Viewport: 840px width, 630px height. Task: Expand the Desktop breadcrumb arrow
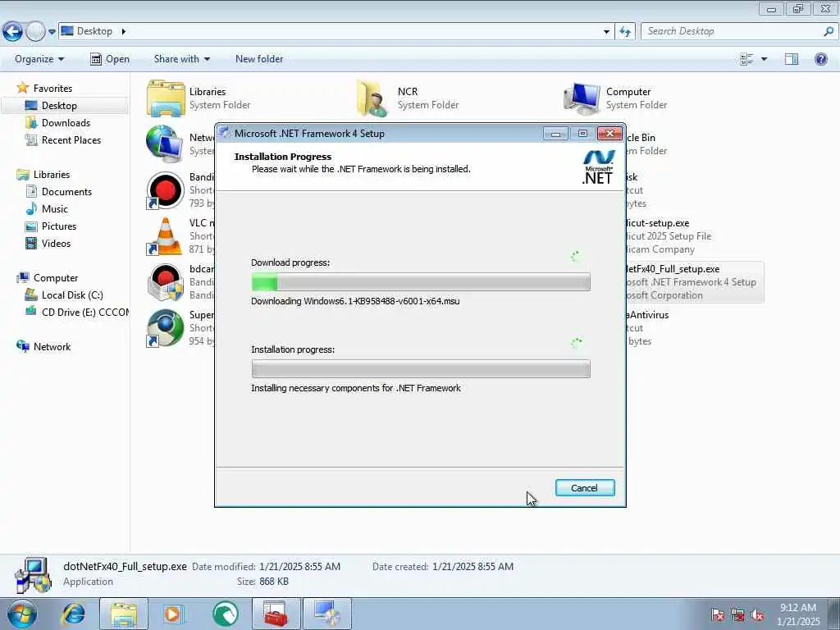click(124, 31)
